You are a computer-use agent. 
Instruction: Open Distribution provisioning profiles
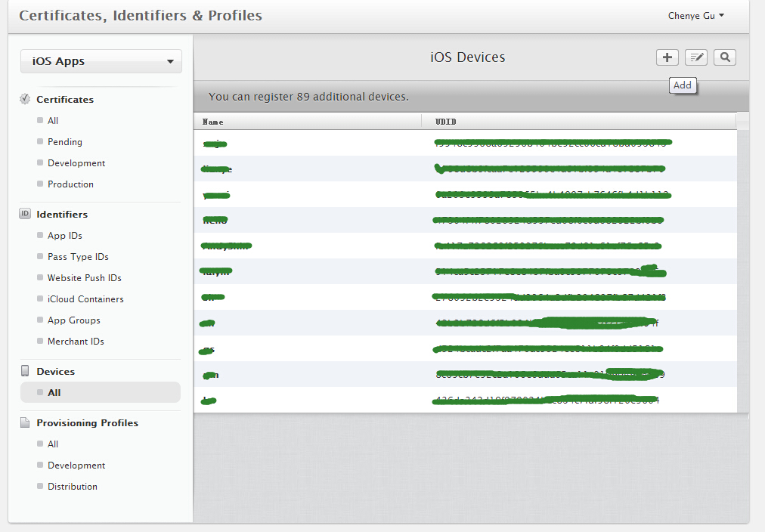(73, 486)
